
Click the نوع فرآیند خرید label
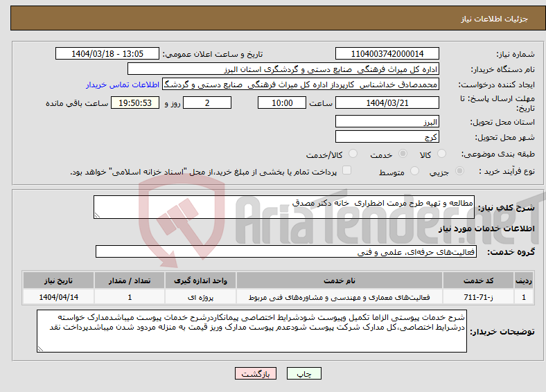pyautogui.click(x=507, y=171)
